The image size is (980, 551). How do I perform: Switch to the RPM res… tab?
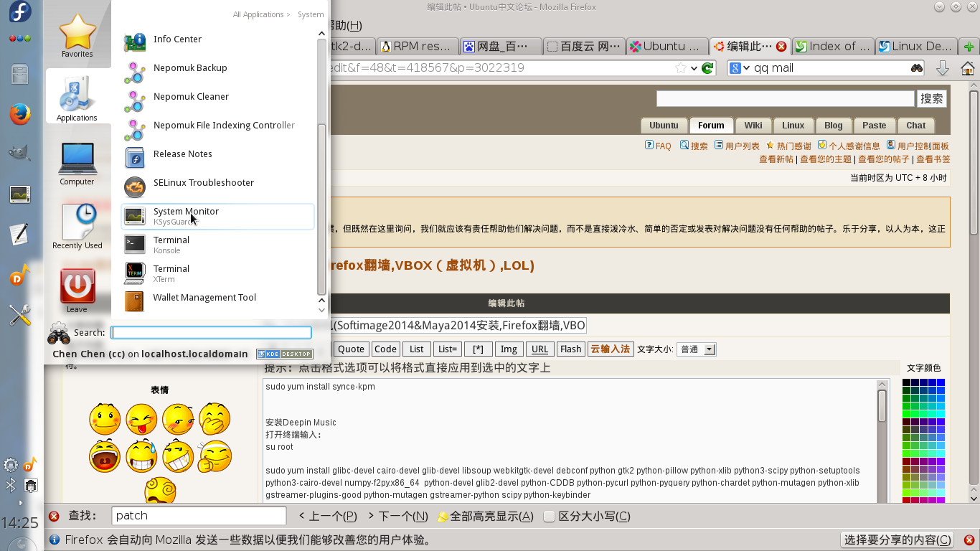coord(417,46)
